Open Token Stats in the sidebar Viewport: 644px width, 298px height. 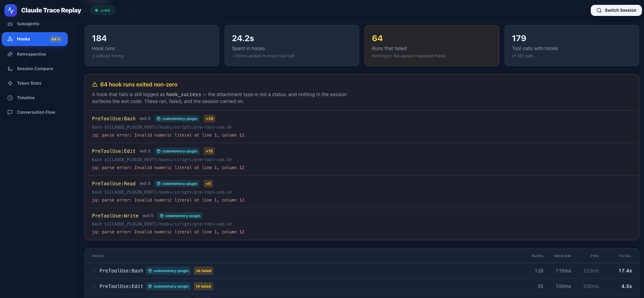(x=35, y=83)
